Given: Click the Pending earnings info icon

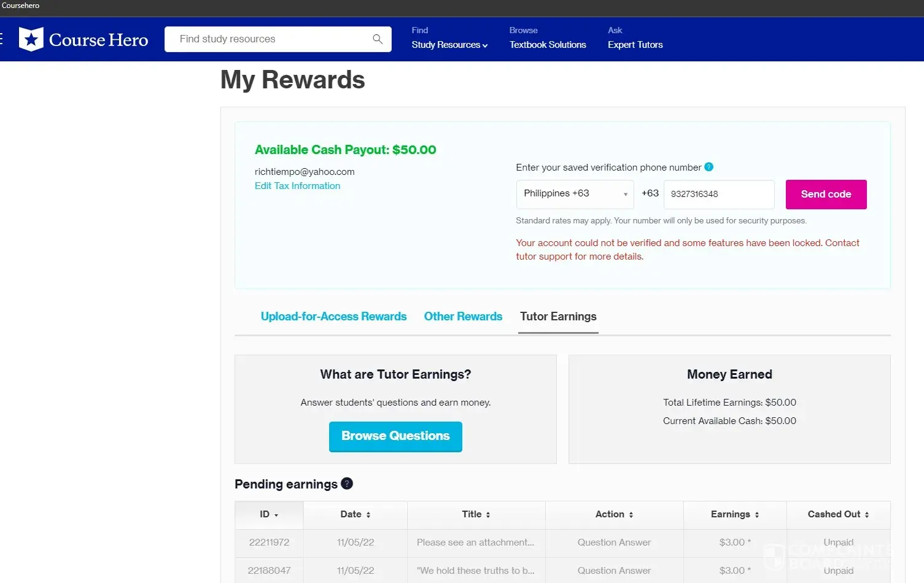Looking at the screenshot, I should 347,484.
